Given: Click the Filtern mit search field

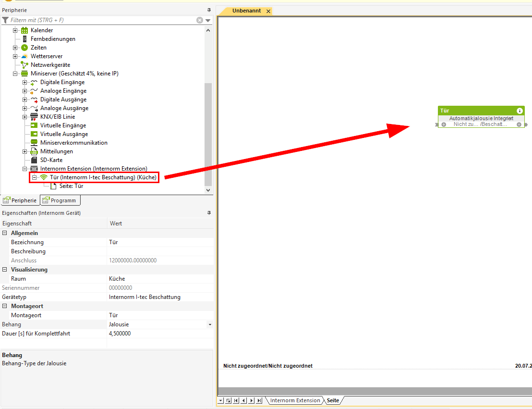Looking at the screenshot, I should [x=101, y=20].
